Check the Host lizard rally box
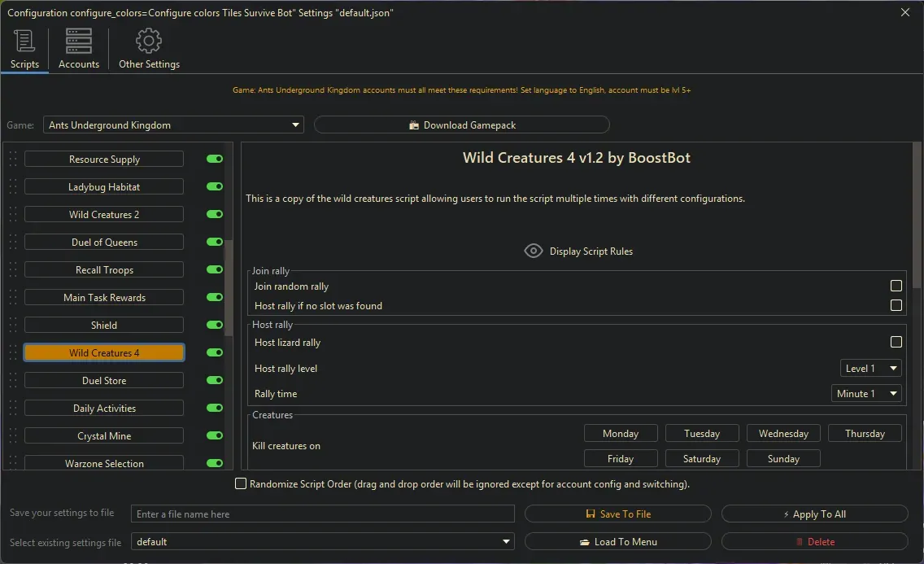 pyautogui.click(x=896, y=343)
